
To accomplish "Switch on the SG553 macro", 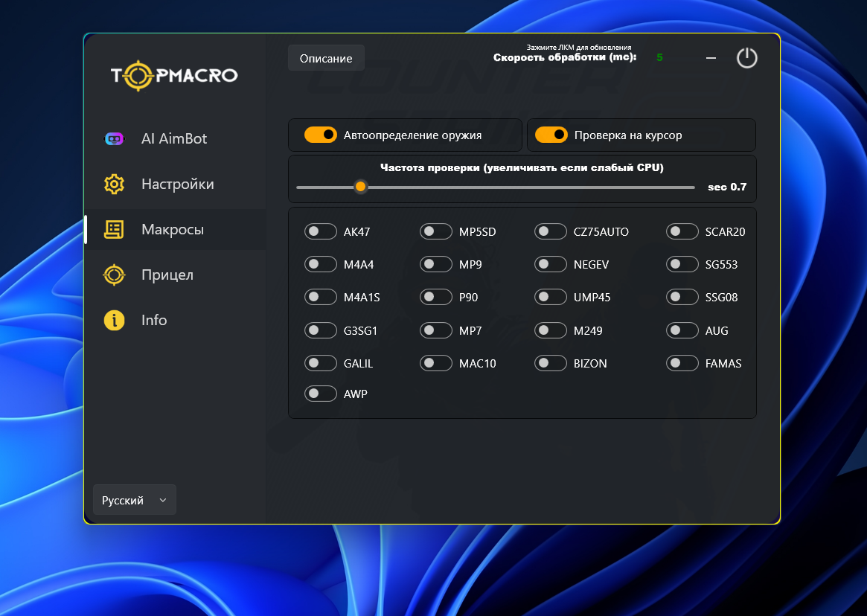I will click(682, 264).
